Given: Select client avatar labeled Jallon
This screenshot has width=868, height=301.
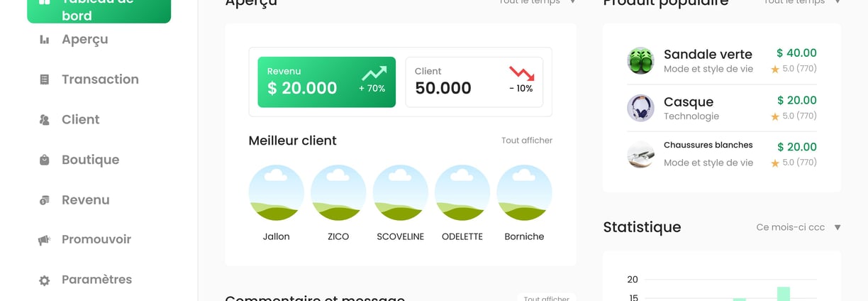Looking at the screenshot, I should [276, 193].
